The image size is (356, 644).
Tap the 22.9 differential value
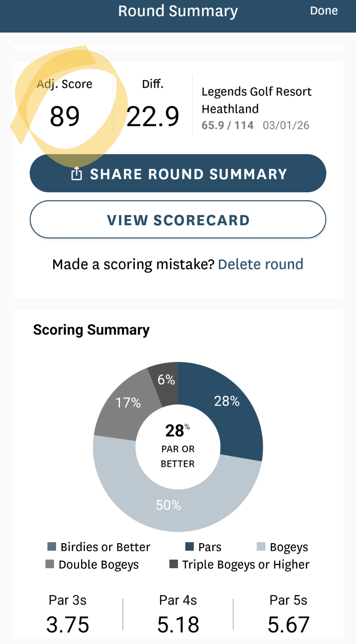point(153,116)
